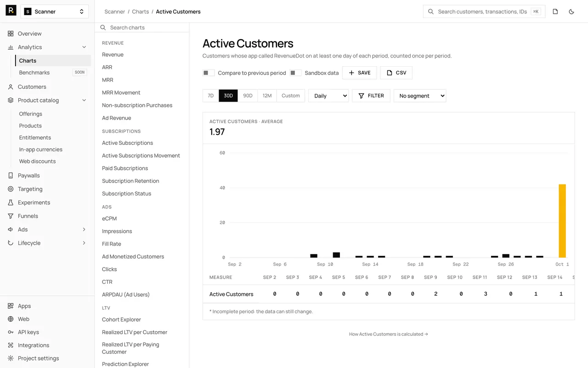Click the FILTER button
588x368 pixels.
coord(371,96)
